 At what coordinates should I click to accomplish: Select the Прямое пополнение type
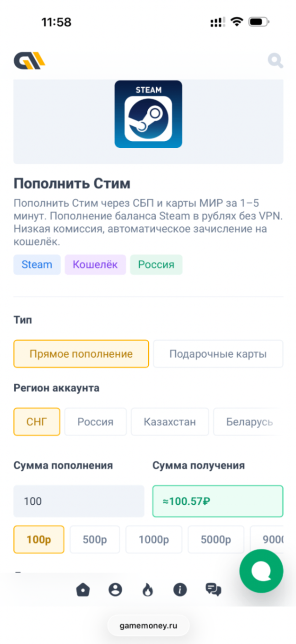(x=81, y=354)
